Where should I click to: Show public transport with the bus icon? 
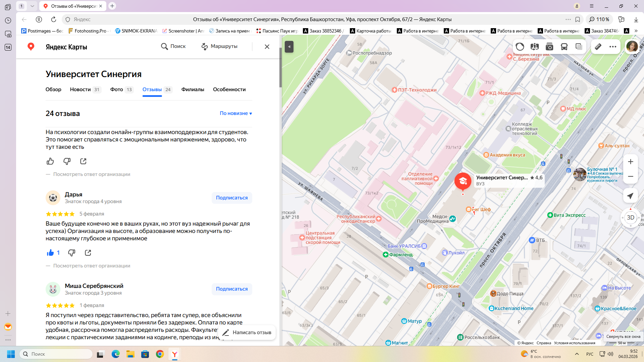(x=564, y=47)
